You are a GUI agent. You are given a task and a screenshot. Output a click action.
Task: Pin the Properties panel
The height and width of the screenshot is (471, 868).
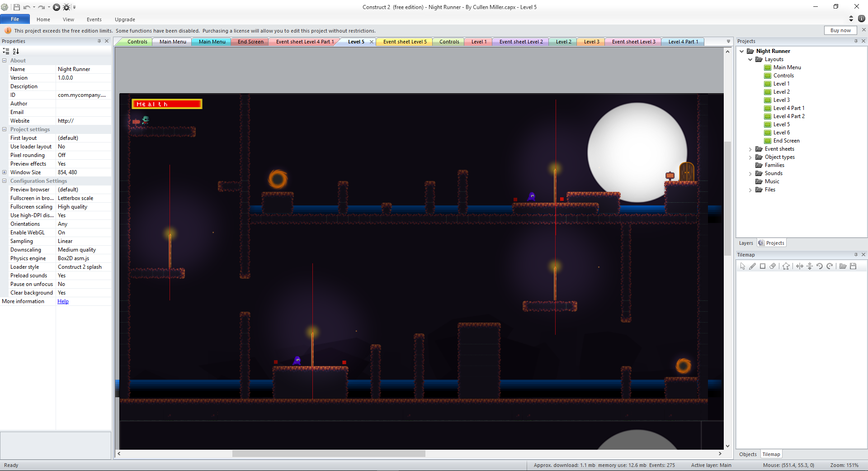pyautogui.click(x=99, y=41)
